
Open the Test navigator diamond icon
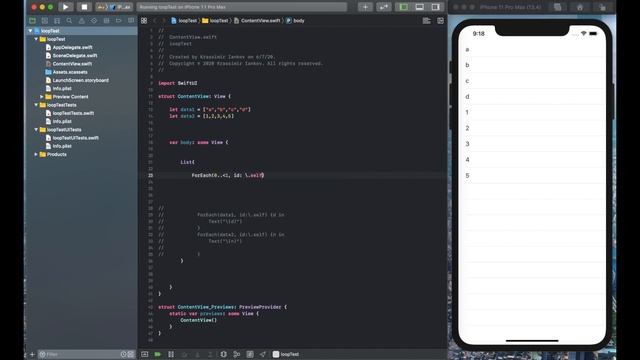coord(94,20)
